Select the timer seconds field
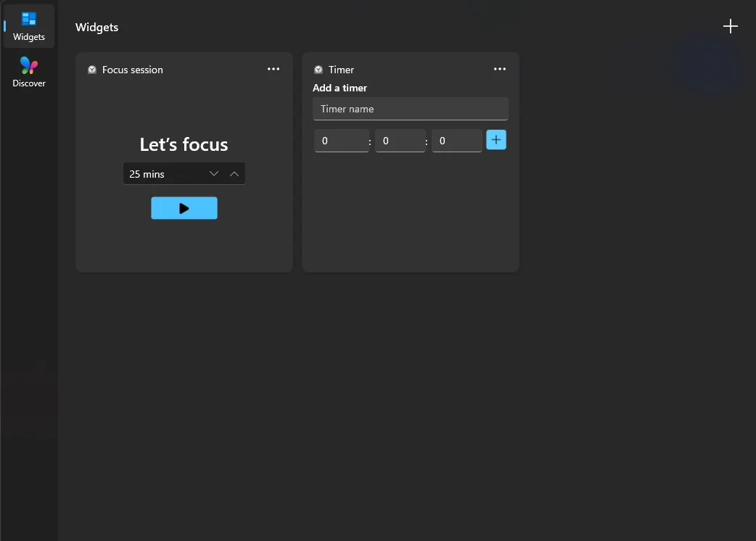This screenshot has height=541, width=756. [x=456, y=141]
